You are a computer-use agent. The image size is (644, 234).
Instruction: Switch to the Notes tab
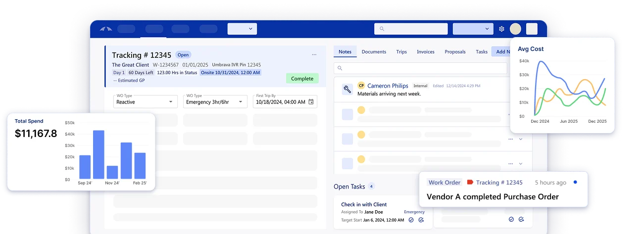tap(345, 51)
